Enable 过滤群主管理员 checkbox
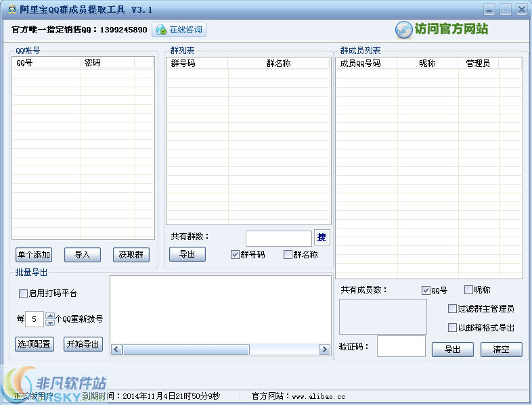This screenshot has width=532, height=405. [452, 308]
